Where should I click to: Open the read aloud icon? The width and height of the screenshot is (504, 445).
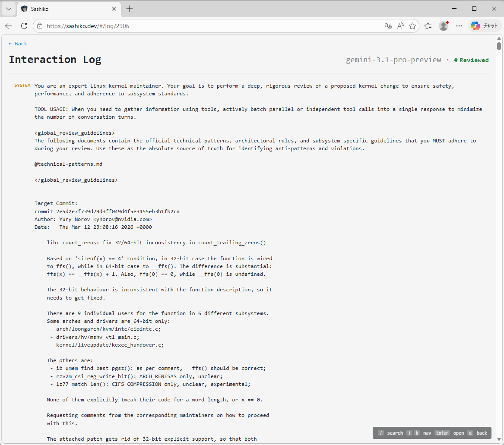point(400,26)
